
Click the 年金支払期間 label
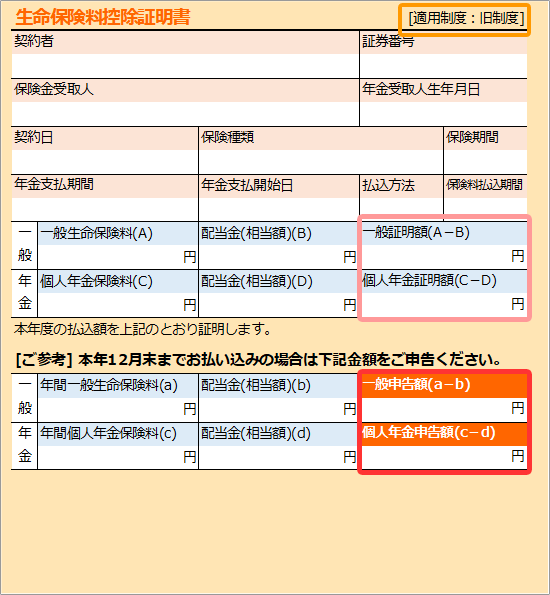pyautogui.click(x=54, y=184)
